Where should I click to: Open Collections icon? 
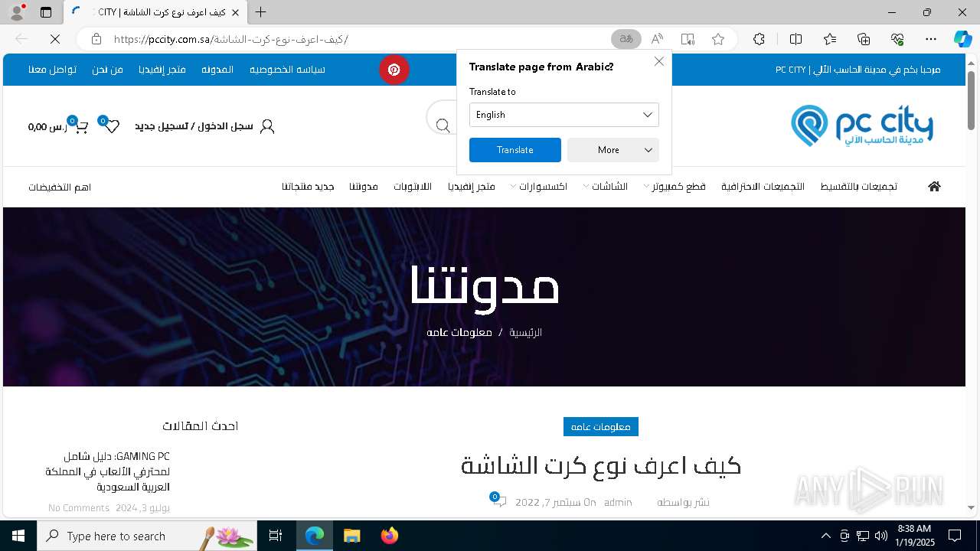tap(864, 39)
